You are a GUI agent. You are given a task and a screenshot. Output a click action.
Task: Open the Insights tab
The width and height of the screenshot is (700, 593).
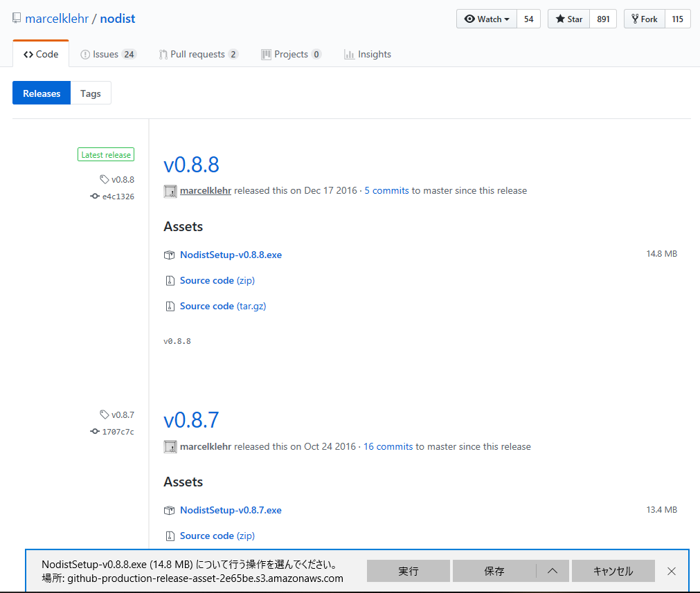pos(368,54)
